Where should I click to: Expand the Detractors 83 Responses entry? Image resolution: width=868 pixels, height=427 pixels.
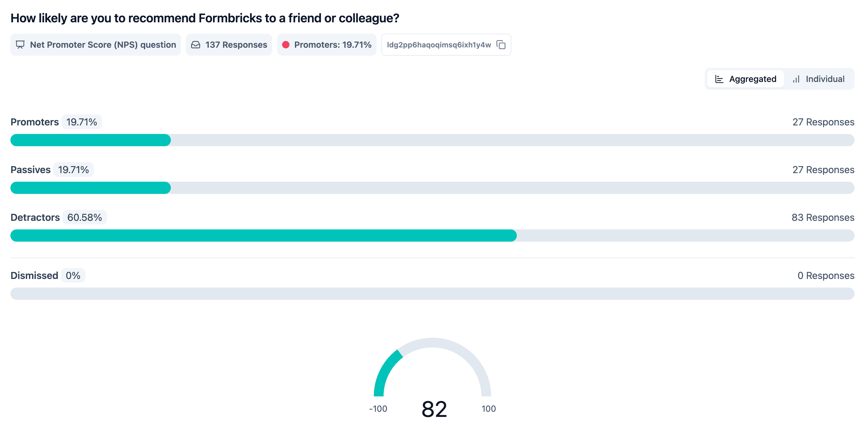tap(823, 217)
